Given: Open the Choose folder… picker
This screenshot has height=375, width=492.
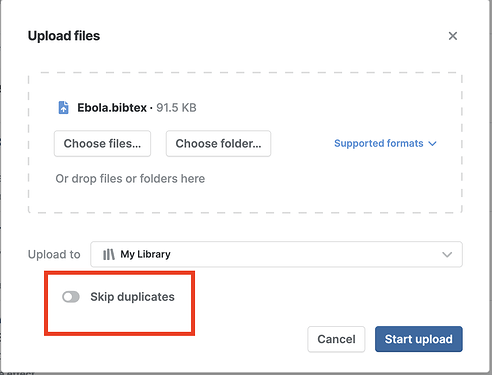Looking at the screenshot, I should pyautogui.click(x=218, y=144).
